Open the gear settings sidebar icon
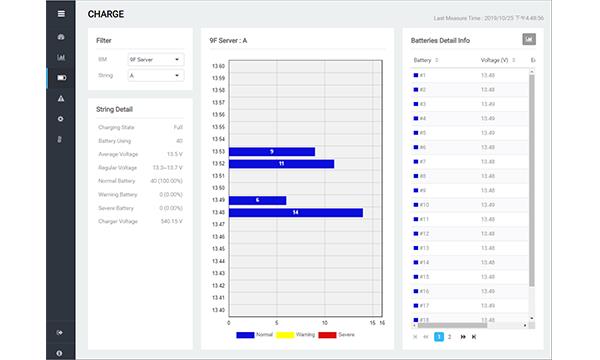This screenshot has width=600, height=360. tap(60, 119)
